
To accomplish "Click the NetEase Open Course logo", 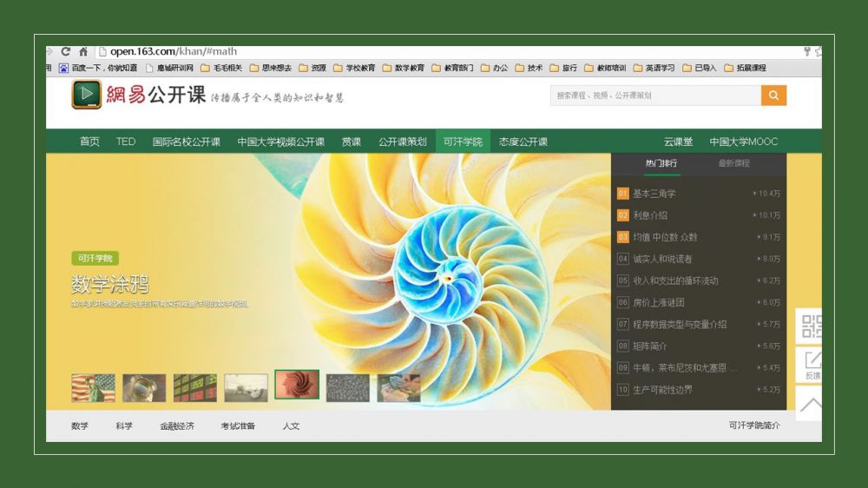I will [139, 95].
